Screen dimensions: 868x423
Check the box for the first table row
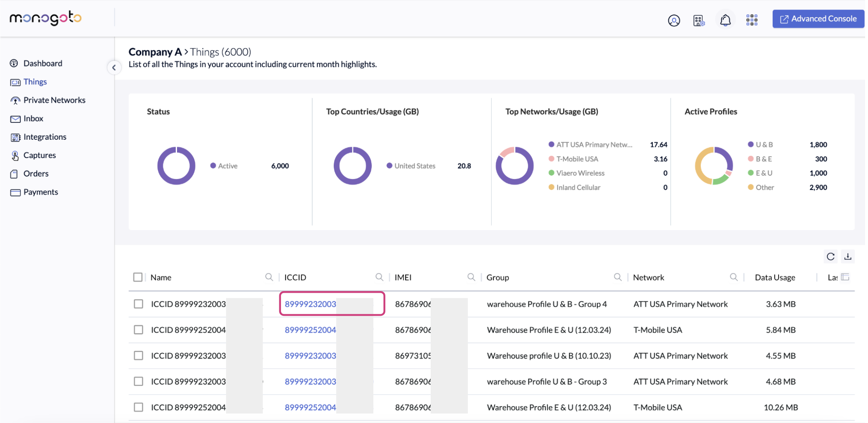[138, 304]
